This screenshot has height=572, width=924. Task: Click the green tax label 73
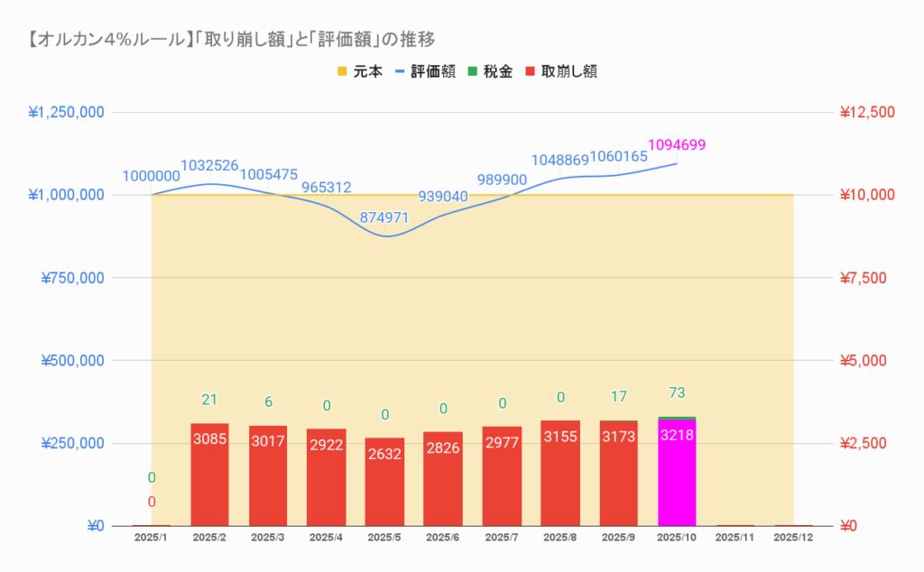tap(677, 392)
